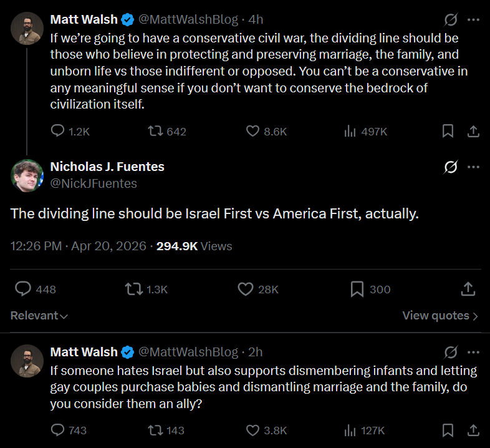Like the Fuentes post with 28K likes
Image resolution: width=490 pixels, height=448 pixels.
click(245, 289)
